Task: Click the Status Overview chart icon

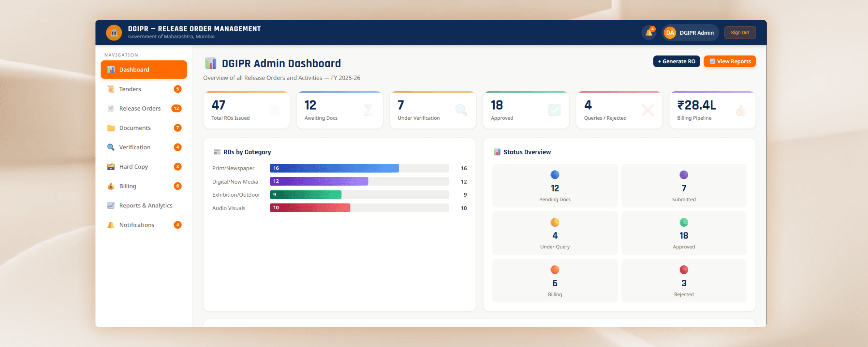Action: (x=497, y=152)
